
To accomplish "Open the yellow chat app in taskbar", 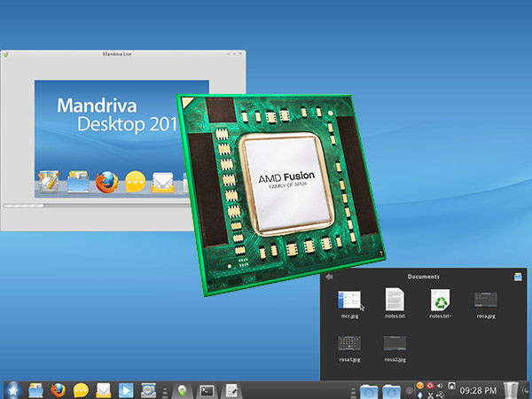I will pos(81,389).
